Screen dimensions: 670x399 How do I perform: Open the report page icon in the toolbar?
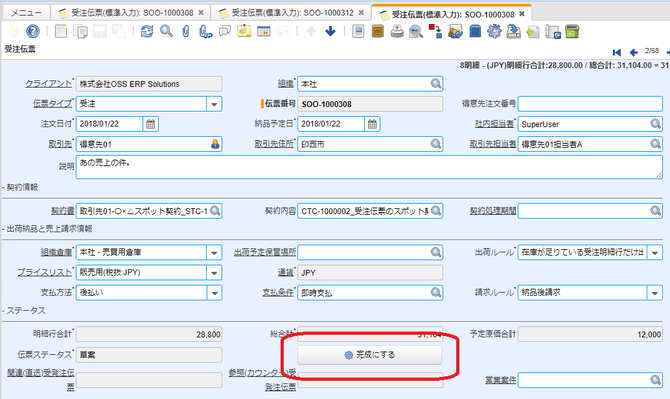(358, 31)
